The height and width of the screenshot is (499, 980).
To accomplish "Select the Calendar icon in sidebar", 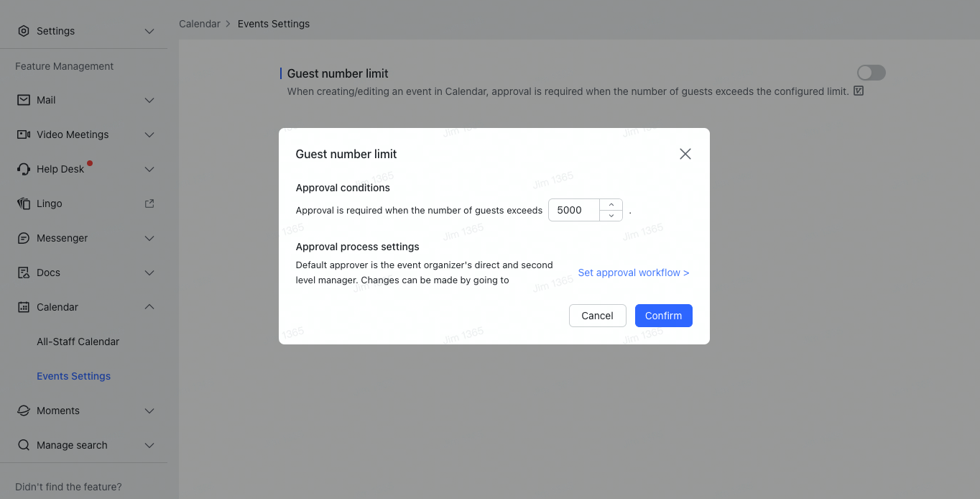I will click(23, 307).
